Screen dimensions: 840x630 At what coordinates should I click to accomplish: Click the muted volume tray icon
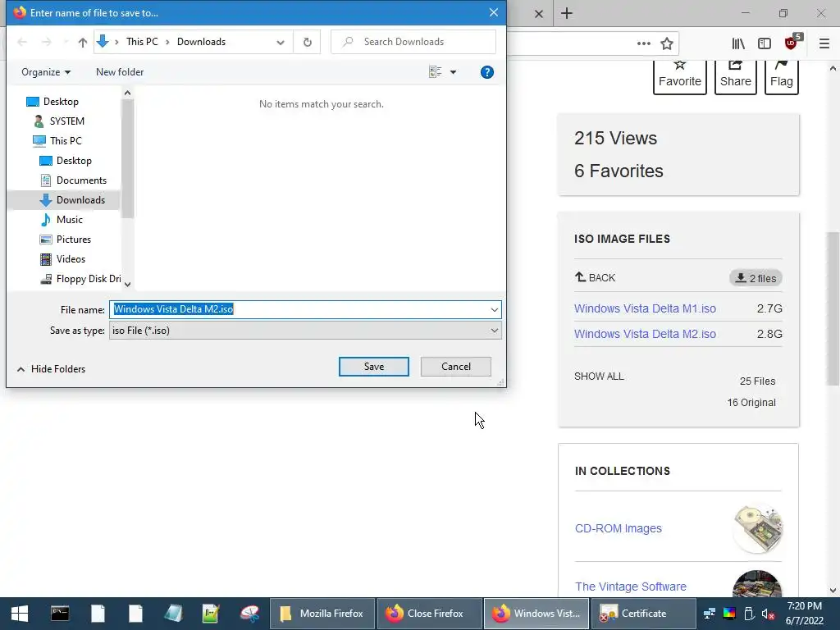click(x=768, y=614)
